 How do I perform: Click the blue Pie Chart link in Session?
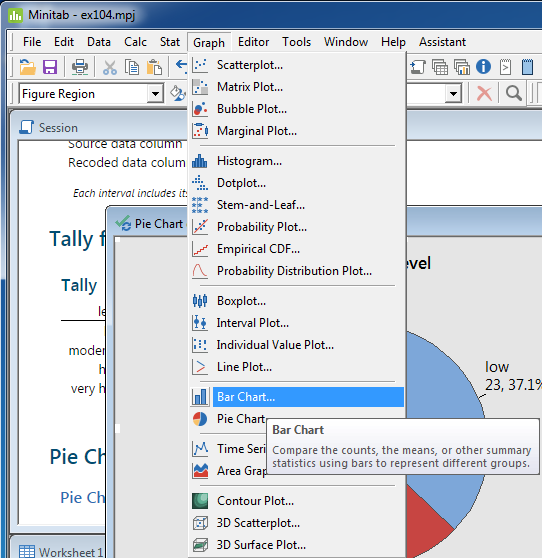click(x=83, y=497)
